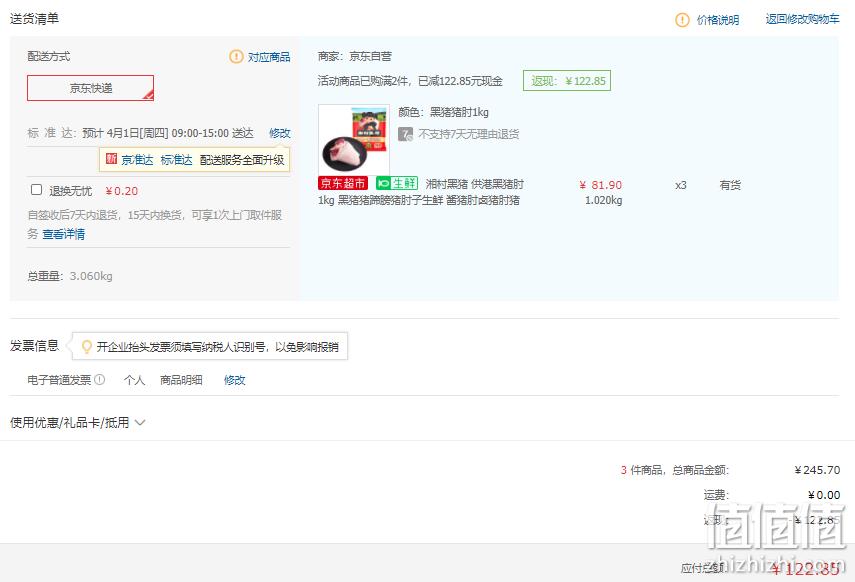The height and width of the screenshot is (582, 855).
Task: Click the ¥0.00 shipping fee
Action: click(824, 495)
